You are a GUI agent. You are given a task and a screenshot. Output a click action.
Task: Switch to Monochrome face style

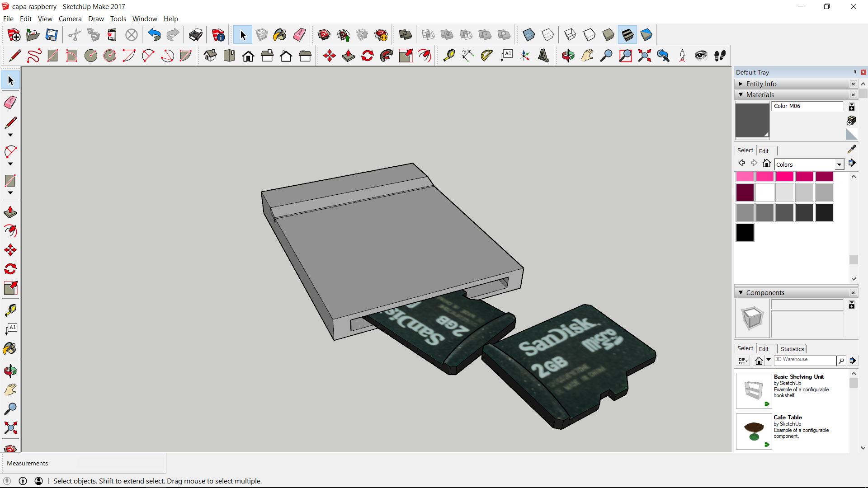click(646, 35)
